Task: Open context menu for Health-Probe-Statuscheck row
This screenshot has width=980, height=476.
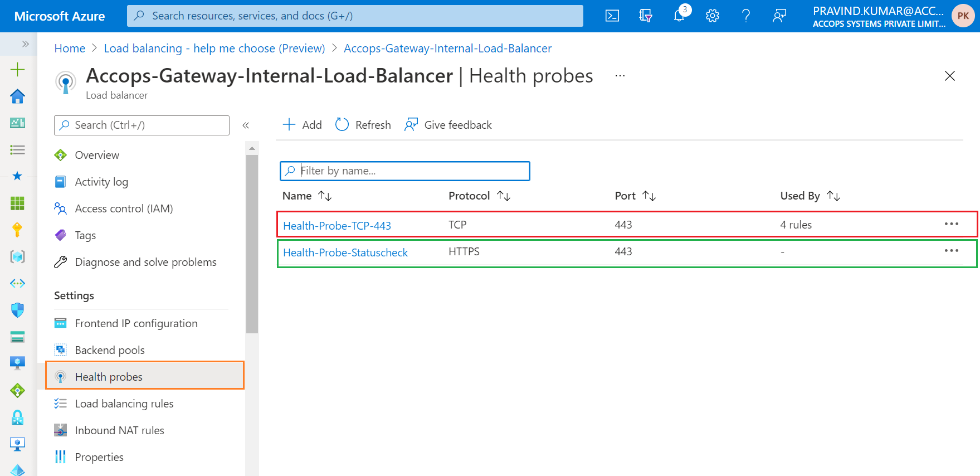Action: tap(952, 251)
